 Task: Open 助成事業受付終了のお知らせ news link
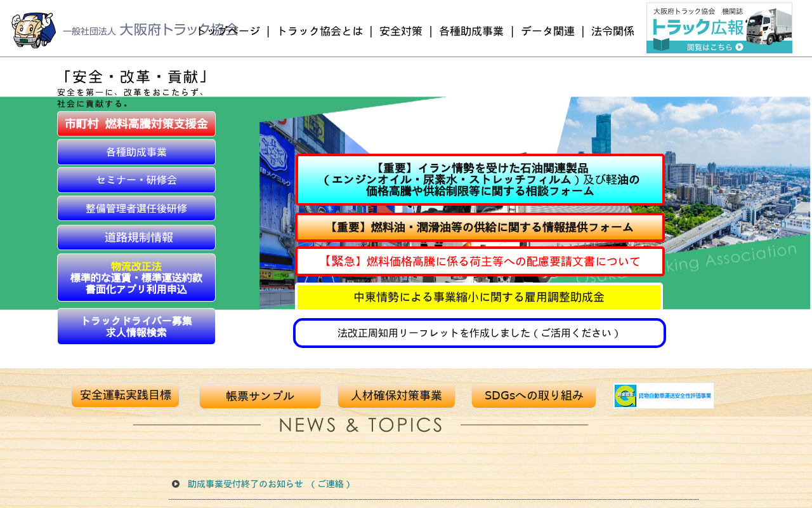coord(269,484)
